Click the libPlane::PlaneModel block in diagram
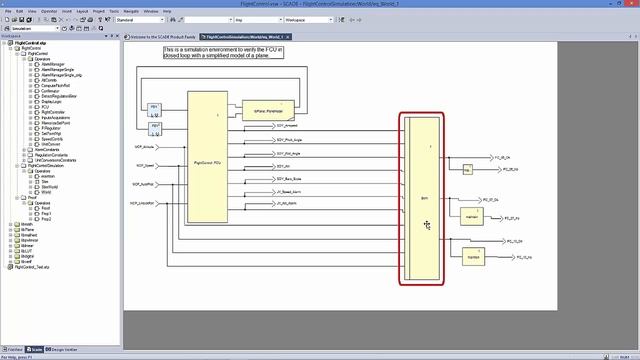This screenshot has width=640, height=360. coord(268,111)
